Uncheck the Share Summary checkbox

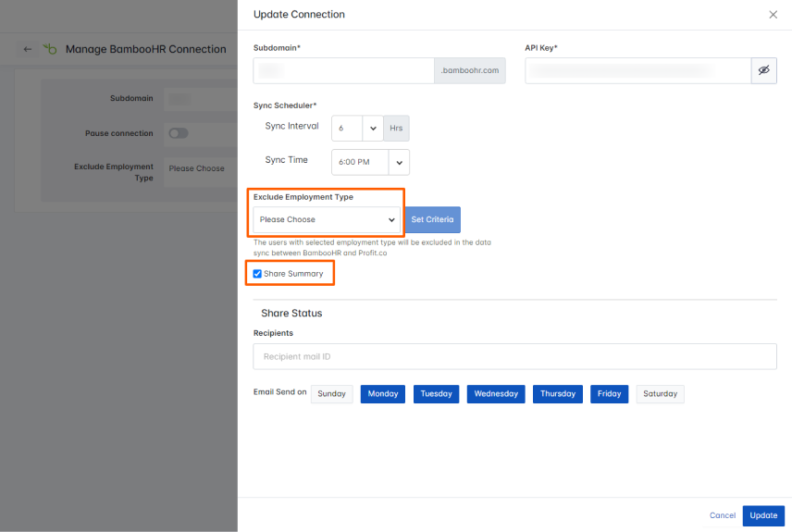coord(257,274)
